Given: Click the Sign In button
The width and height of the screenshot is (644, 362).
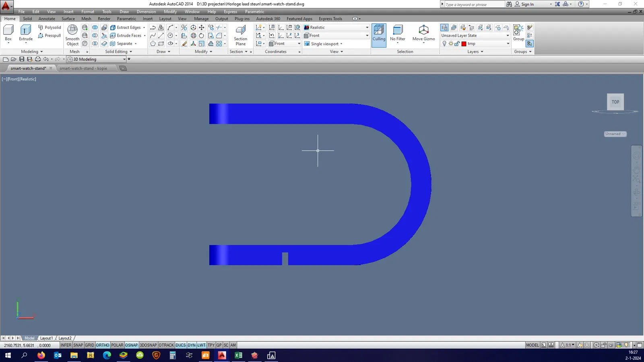Looking at the screenshot, I should point(527,4).
